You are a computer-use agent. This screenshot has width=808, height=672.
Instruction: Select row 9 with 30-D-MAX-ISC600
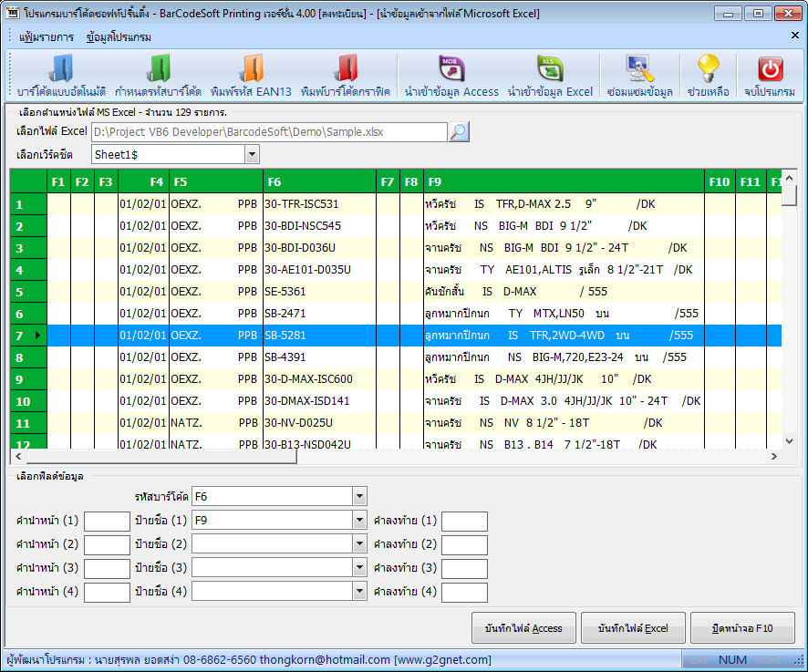pos(396,379)
